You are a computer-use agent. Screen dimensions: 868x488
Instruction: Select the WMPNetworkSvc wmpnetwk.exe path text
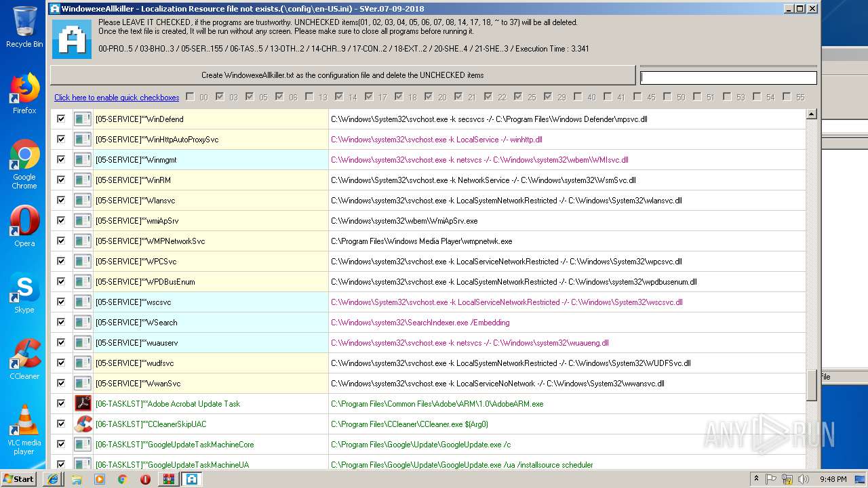(421, 241)
